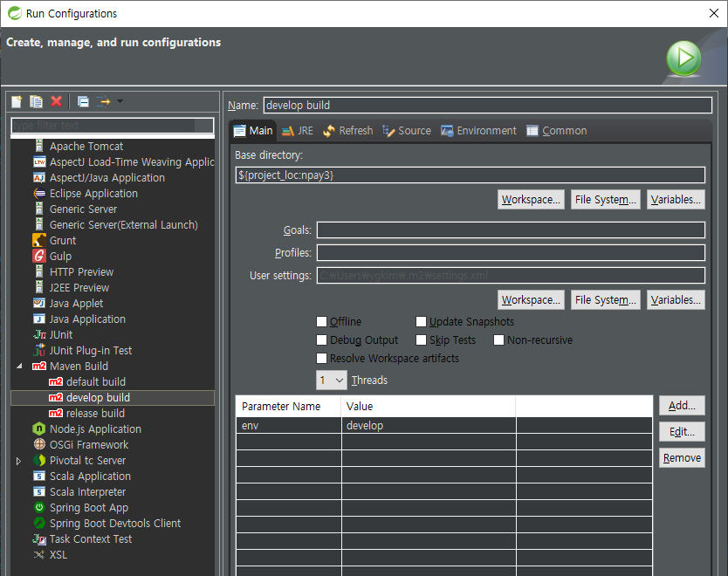
Task: Open the Threads count dropdown
Action: coord(332,381)
